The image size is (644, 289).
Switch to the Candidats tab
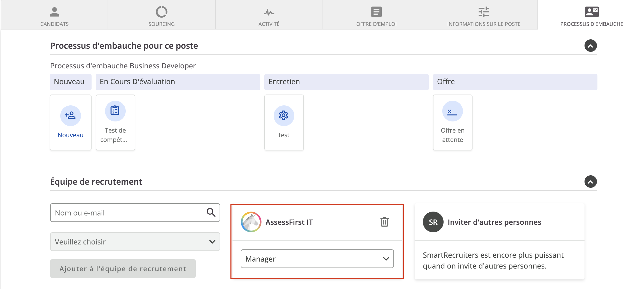[x=54, y=15]
